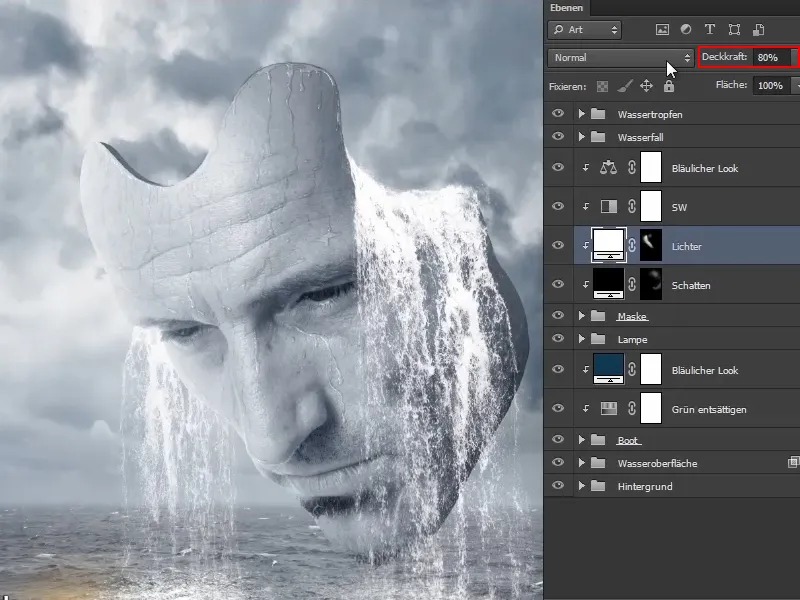Hide the Hintergrund group
Screen dimensions: 800x600
coord(558,485)
